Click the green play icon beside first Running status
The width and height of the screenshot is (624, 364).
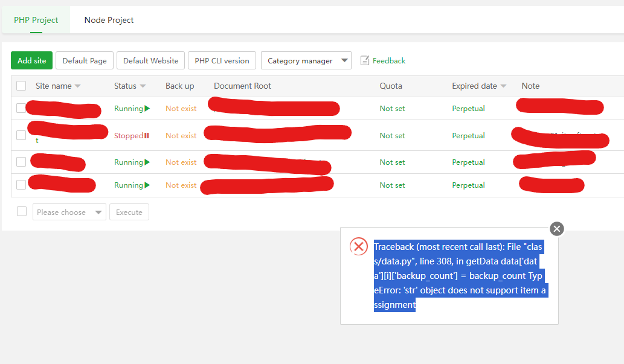click(x=146, y=108)
